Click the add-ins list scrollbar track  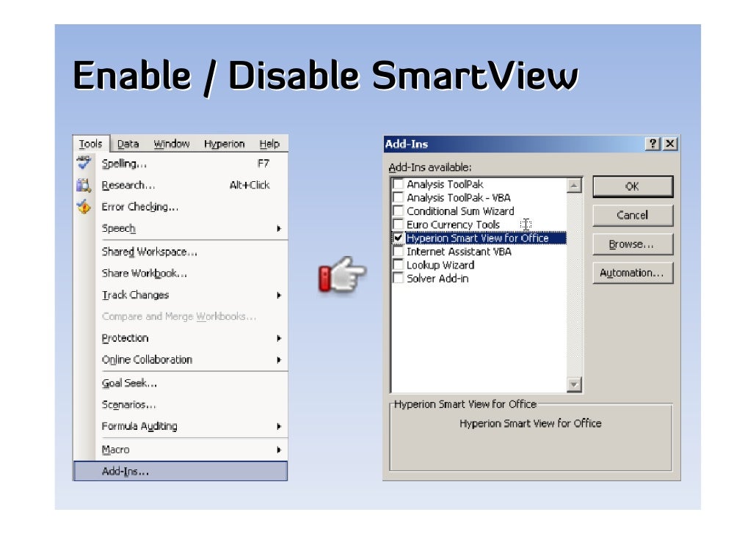point(574,285)
